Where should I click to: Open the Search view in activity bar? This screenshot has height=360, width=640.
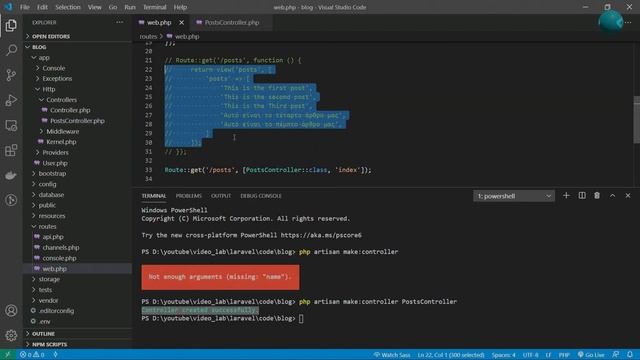click(x=11, y=50)
